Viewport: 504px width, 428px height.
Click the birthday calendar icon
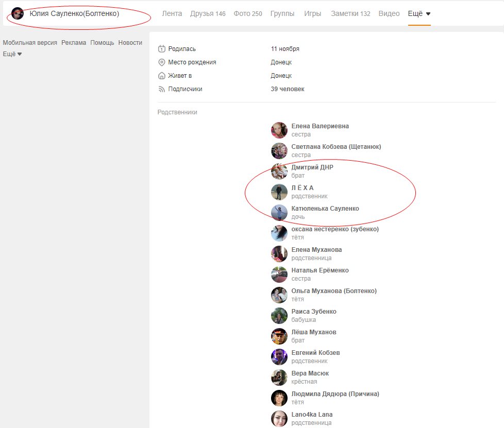[x=161, y=49]
